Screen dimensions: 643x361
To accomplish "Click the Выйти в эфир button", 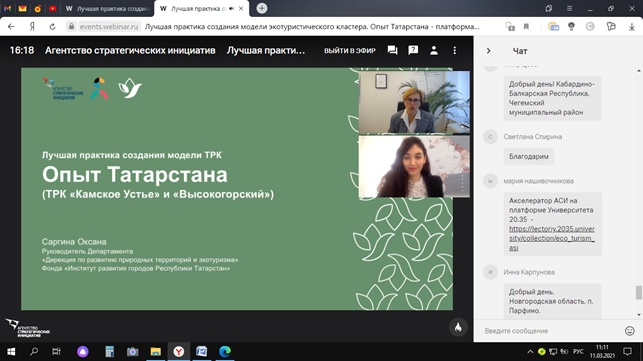I will [349, 50].
